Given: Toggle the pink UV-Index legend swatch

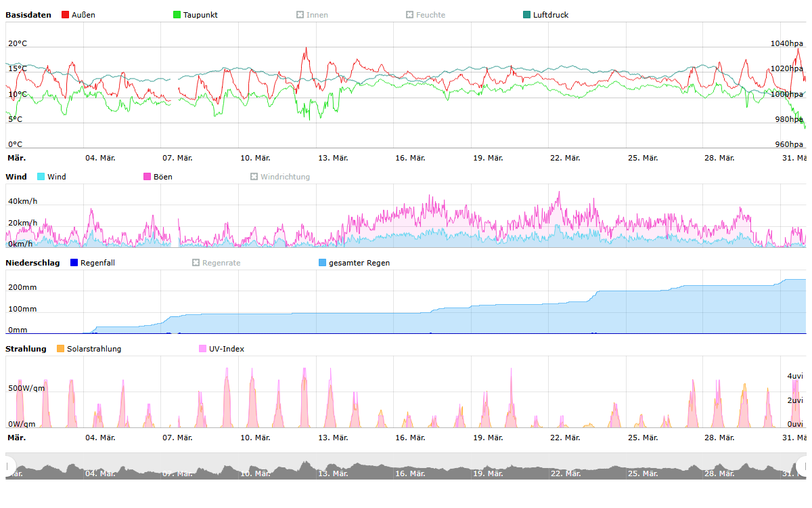Looking at the screenshot, I should point(203,349).
